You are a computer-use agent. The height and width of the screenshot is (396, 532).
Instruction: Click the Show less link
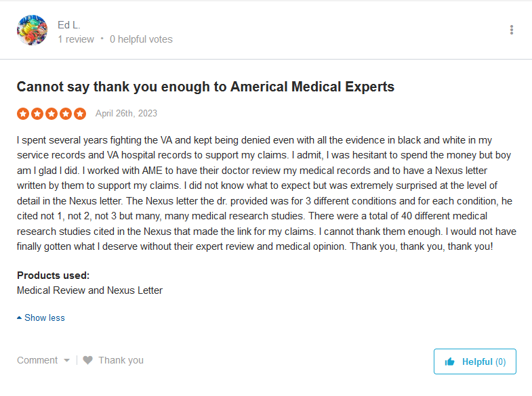coord(45,317)
